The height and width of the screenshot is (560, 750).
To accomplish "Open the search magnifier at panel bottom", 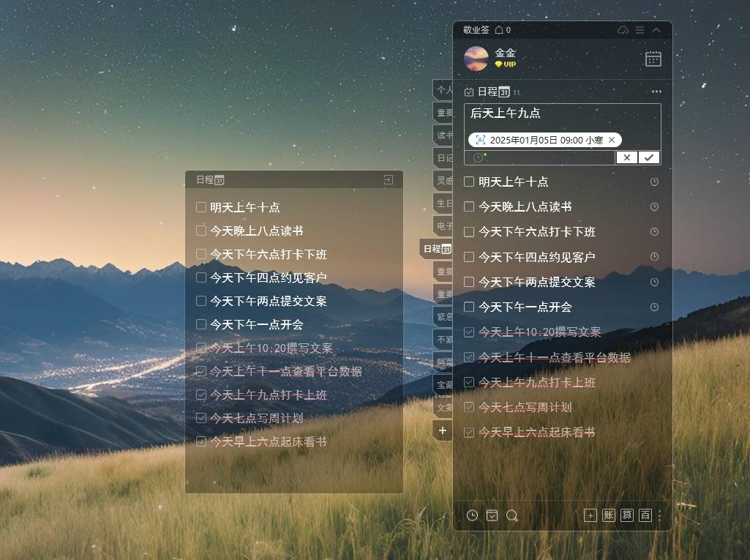I will pyautogui.click(x=511, y=515).
